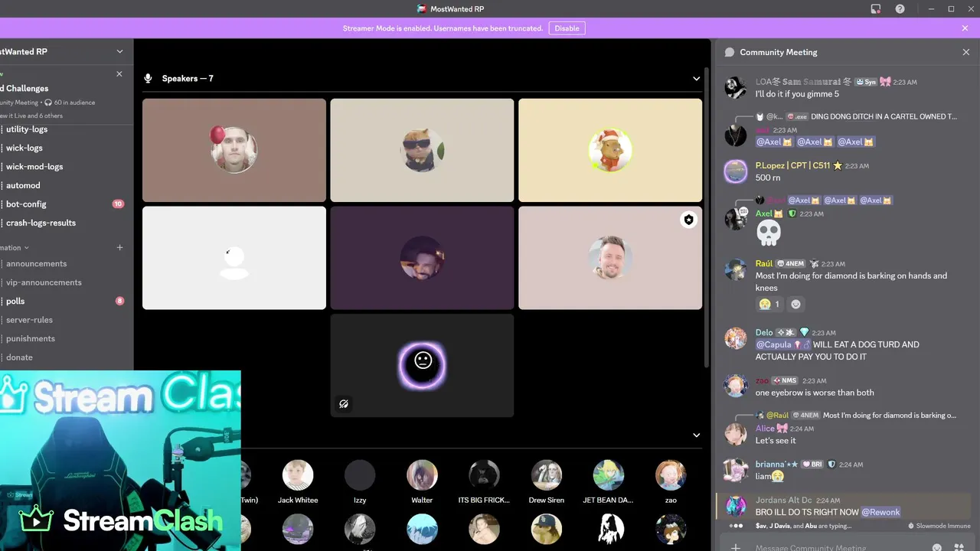Collapse the audience section chevron
This screenshot has height=551, width=980.
click(x=696, y=435)
